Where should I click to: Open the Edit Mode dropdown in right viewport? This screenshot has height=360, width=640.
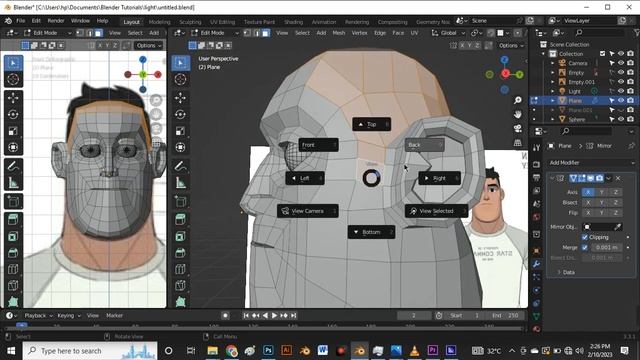click(x=215, y=33)
